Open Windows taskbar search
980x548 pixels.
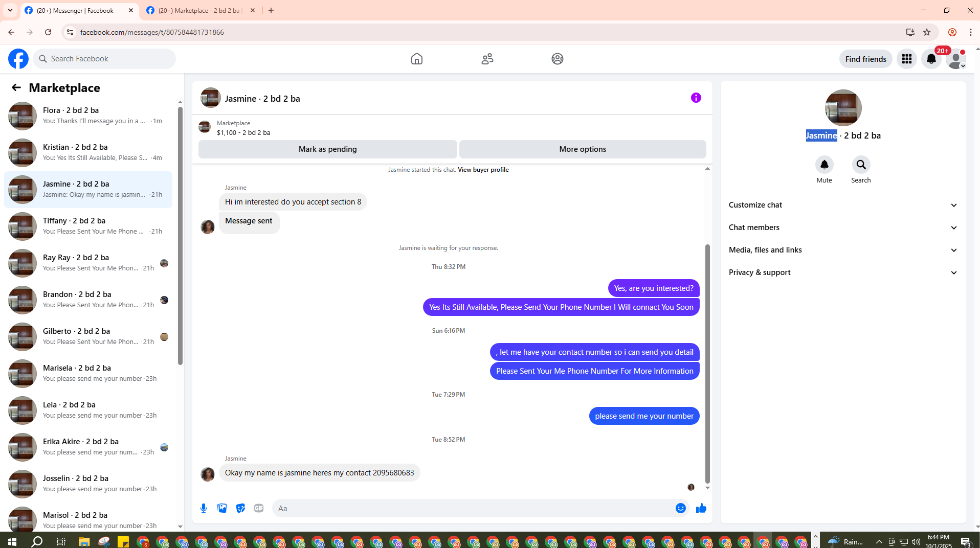(37, 541)
